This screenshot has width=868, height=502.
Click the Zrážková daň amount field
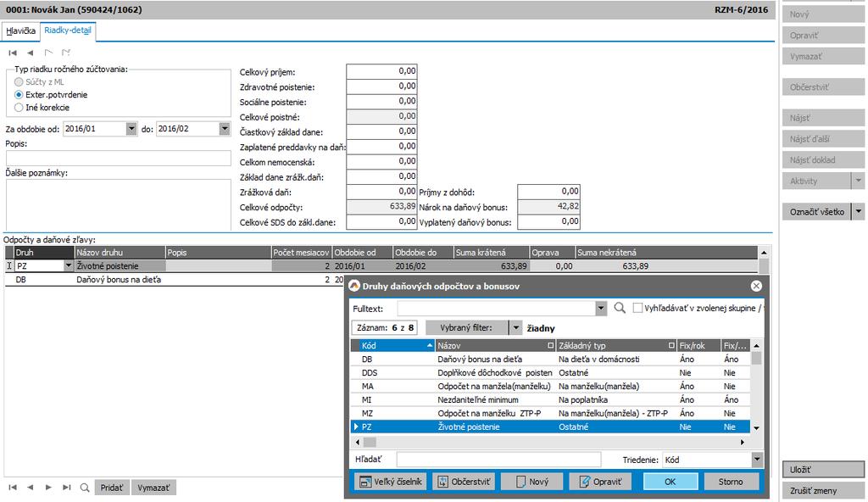[x=381, y=192]
